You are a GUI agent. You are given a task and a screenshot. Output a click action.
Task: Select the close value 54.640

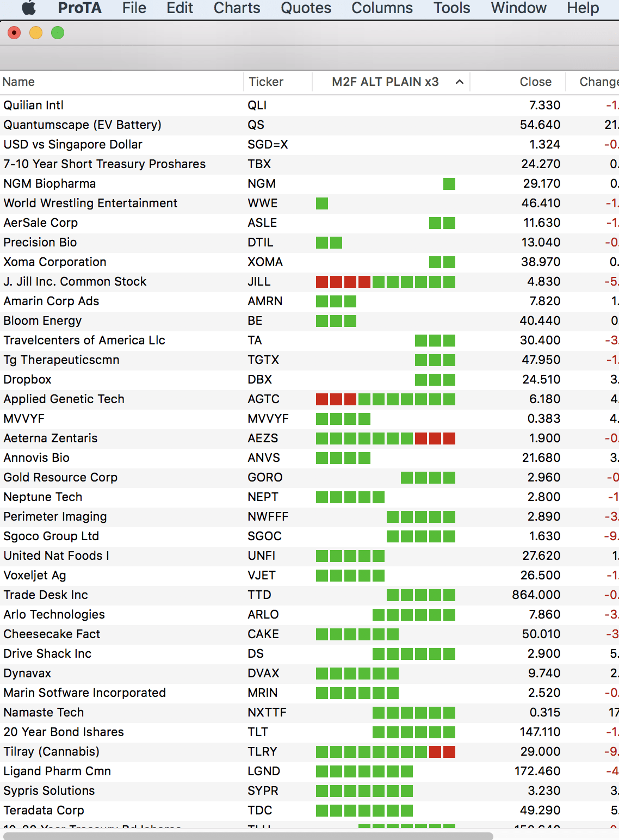[540, 125]
